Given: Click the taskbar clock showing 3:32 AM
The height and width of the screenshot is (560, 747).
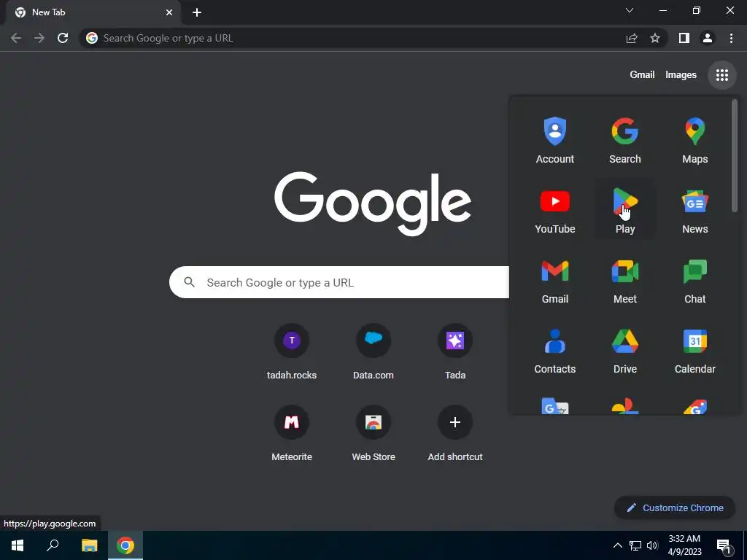Looking at the screenshot, I should pos(684,545).
